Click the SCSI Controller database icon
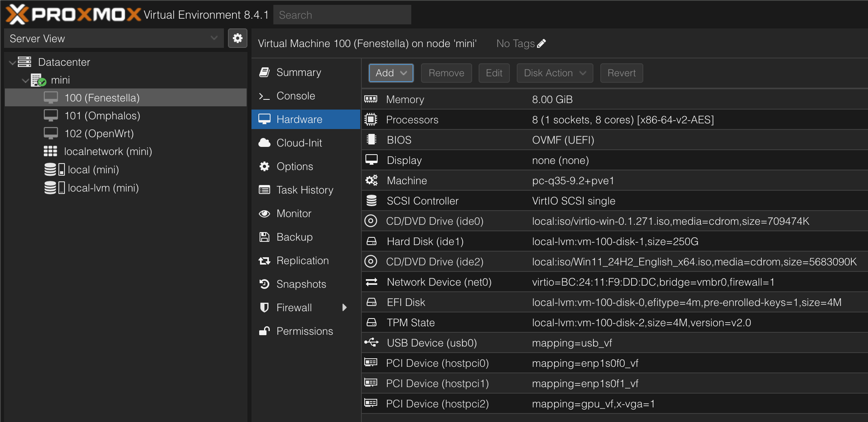This screenshot has height=422, width=868. [x=372, y=200]
